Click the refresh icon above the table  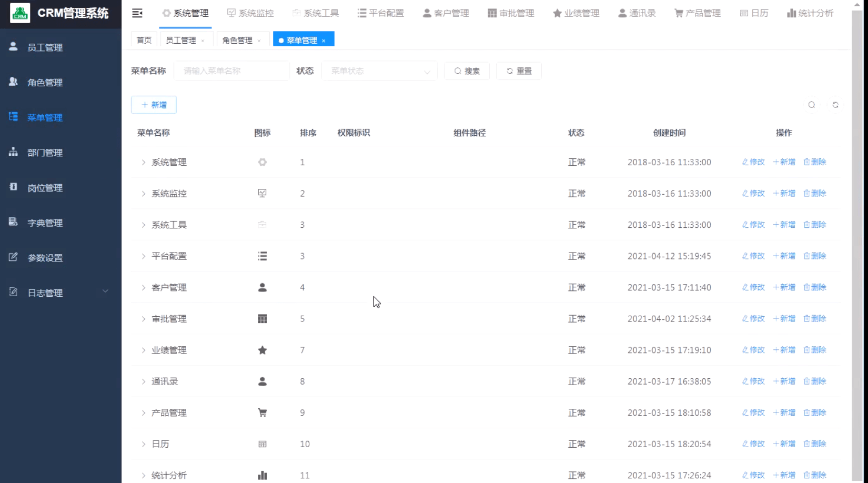pyautogui.click(x=835, y=105)
